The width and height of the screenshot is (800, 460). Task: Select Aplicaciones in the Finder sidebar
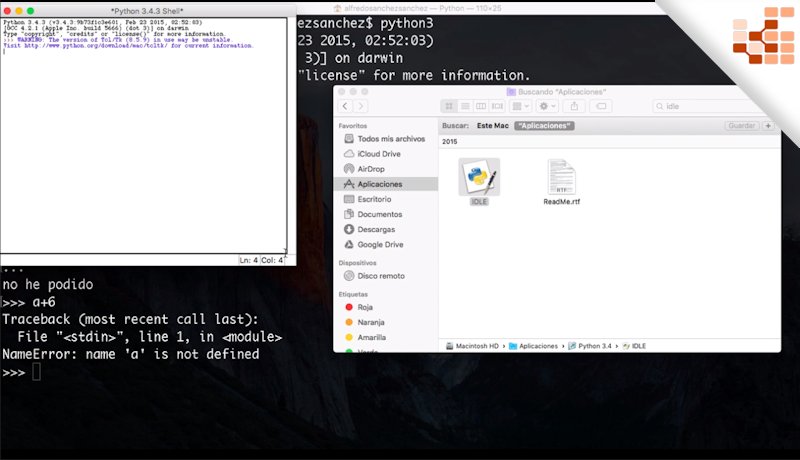pos(386,184)
